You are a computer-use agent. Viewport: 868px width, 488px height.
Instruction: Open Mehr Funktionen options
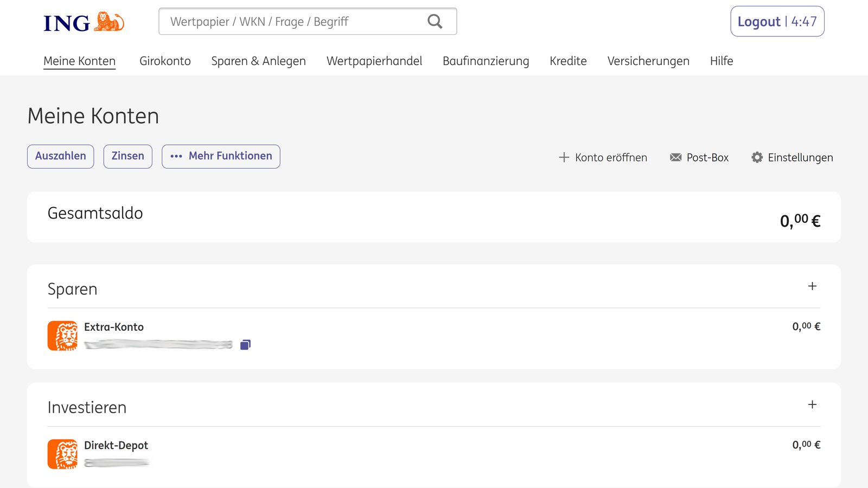(221, 156)
